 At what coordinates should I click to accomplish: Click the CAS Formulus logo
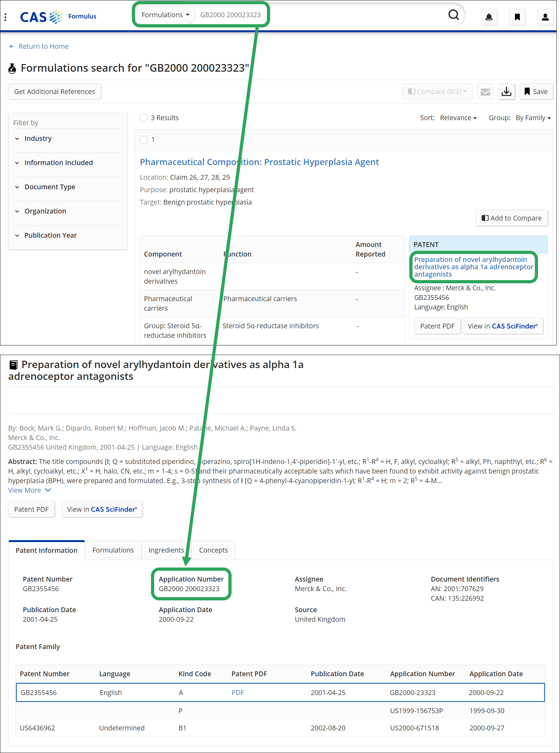58,17
